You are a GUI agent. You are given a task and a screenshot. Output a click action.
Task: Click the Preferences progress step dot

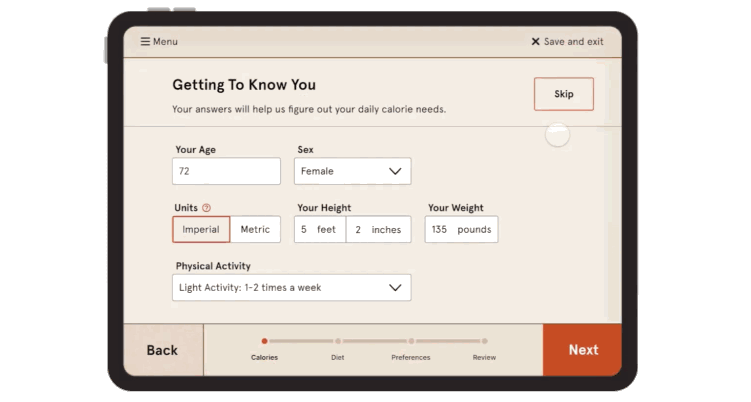click(x=411, y=341)
